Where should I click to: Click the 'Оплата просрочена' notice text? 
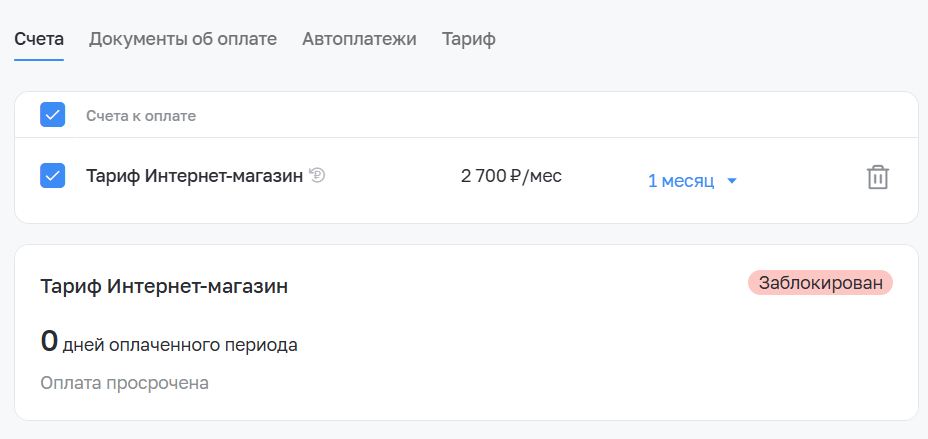[x=124, y=383]
